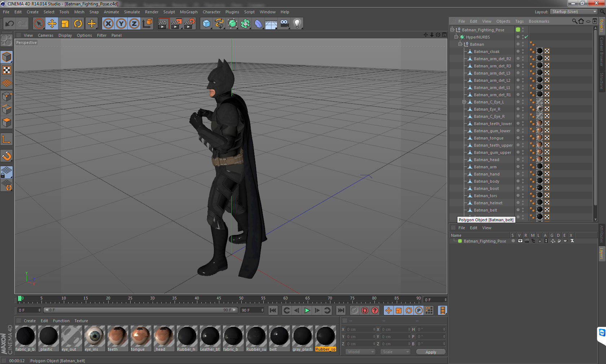
Task: Select the Rubber_so material swatch
Action: (326, 338)
